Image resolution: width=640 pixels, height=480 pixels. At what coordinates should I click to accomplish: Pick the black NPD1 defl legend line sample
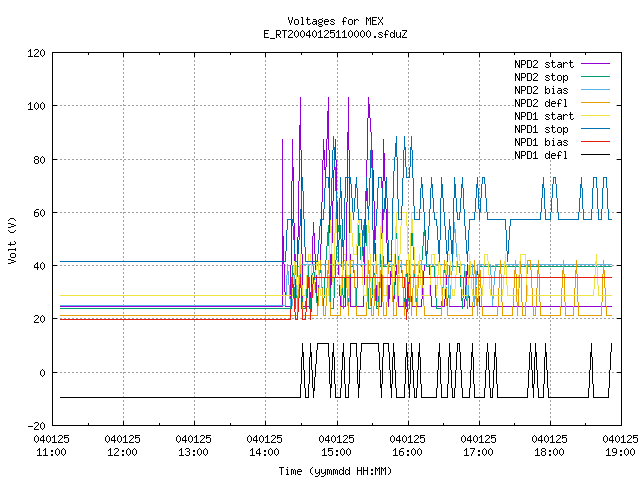point(596,155)
